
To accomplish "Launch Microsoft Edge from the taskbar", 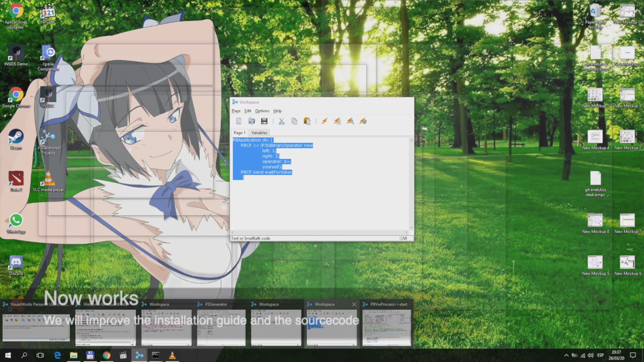I will (x=57, y=355).
